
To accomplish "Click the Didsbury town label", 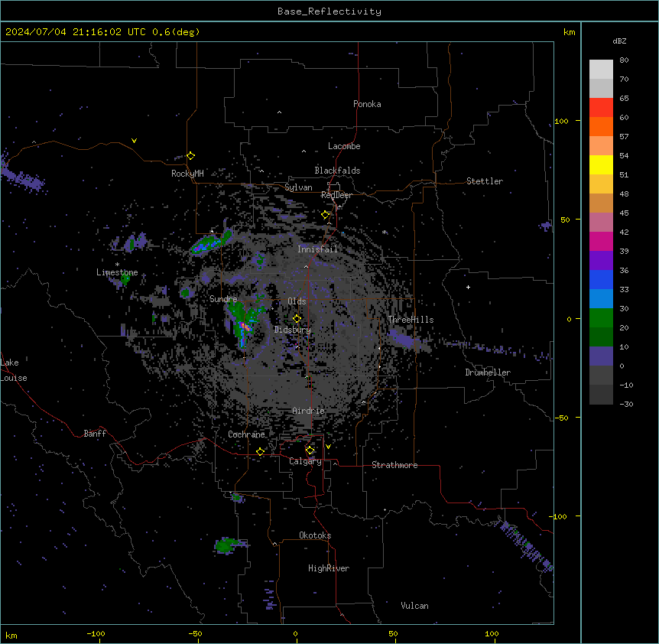I will click(293, 330).
